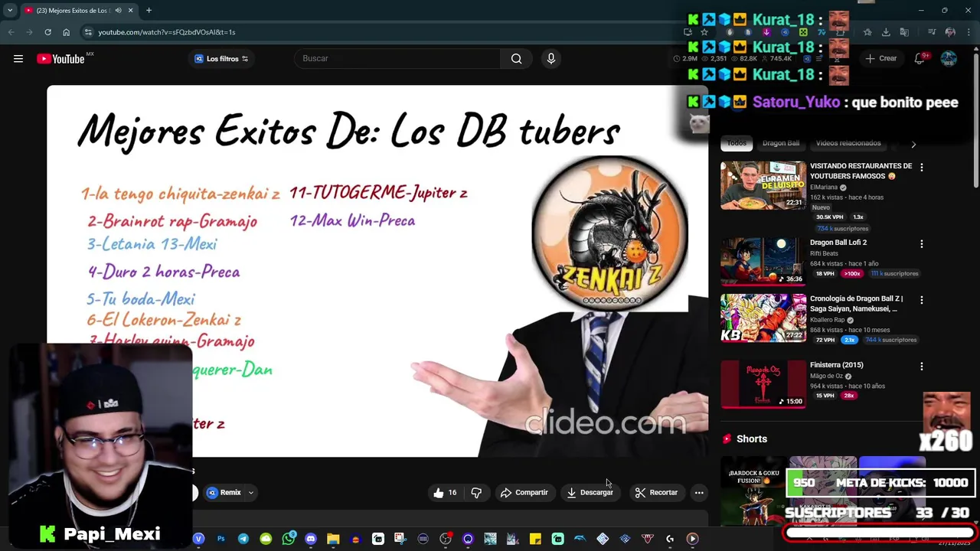The width and height of the screenshot is (980, 551).
Task: Open File Explorer from the taskbar
Action: pos(333,539)
